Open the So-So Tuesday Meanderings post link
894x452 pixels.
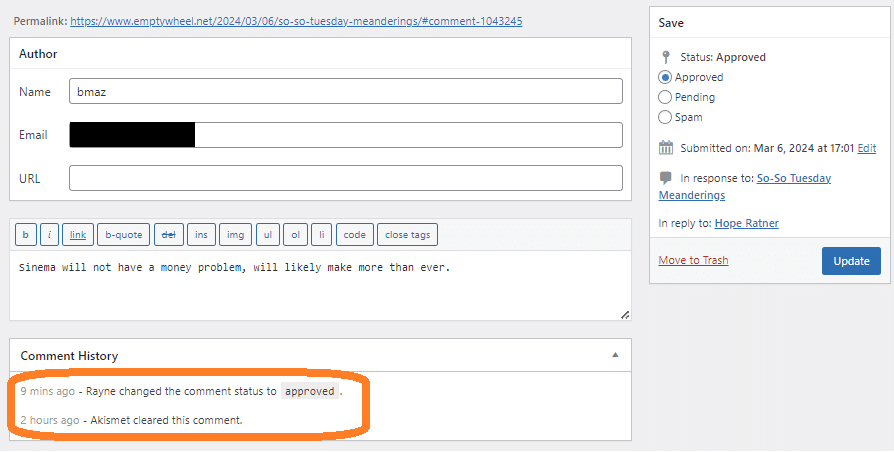click(x=793, y=178)
